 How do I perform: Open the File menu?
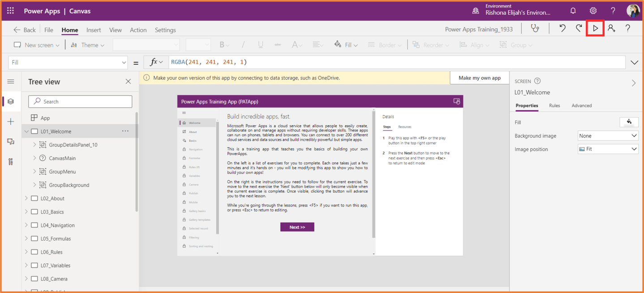click(x=49, y=30)
